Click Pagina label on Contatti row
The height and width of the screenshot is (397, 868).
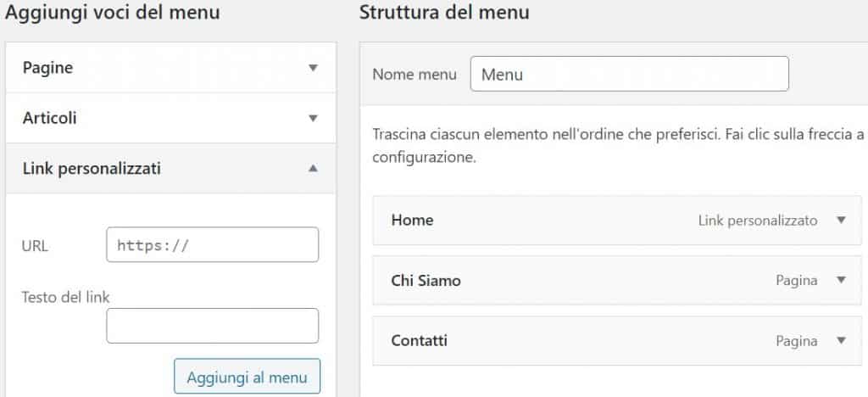(x=796, y=341)
